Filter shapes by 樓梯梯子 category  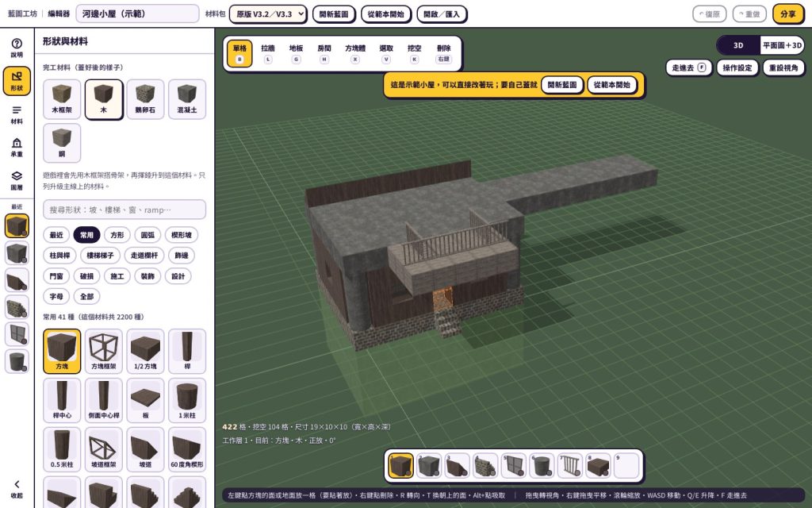pos(100,255)
